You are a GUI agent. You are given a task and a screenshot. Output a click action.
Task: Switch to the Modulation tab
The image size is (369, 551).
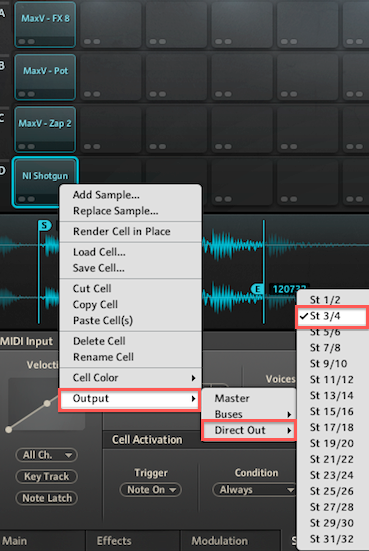pos(219,540)
